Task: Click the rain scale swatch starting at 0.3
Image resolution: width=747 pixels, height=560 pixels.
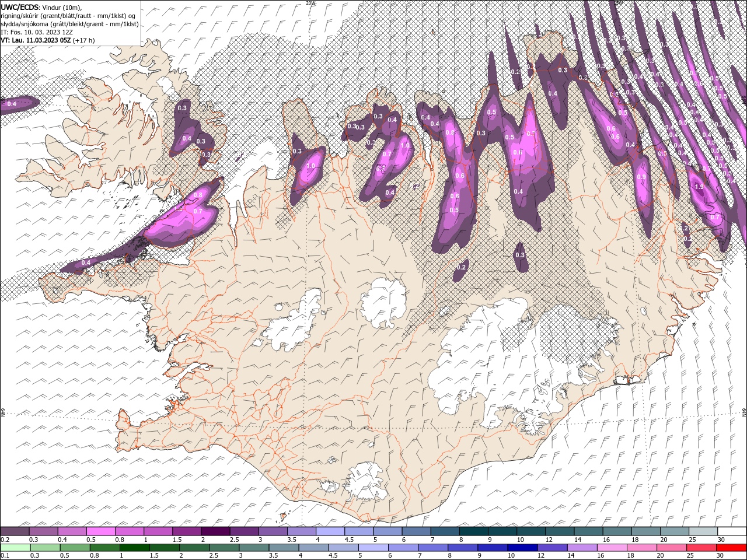Action: 47,548
